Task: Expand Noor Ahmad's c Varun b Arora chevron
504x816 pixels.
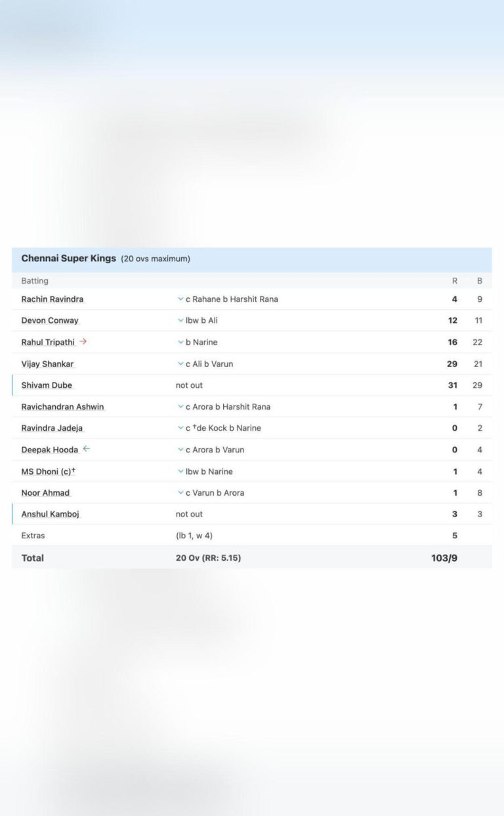Action: tap(180, 492)
